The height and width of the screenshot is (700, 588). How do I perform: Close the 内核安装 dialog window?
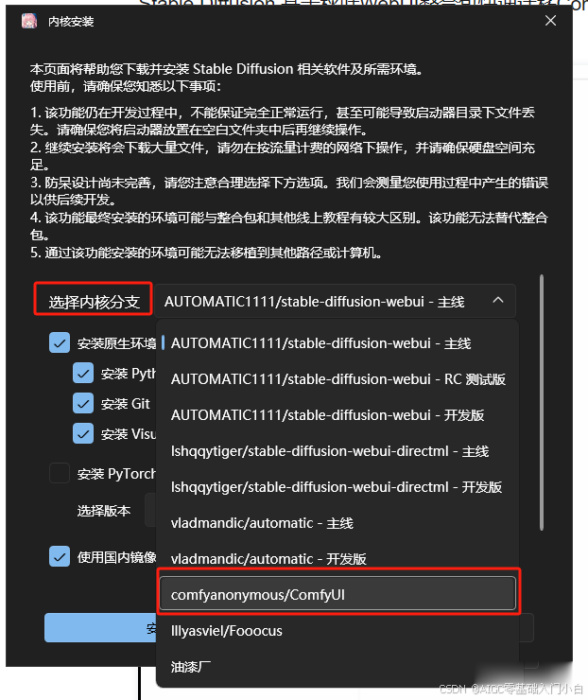click(x=550, y=21)
